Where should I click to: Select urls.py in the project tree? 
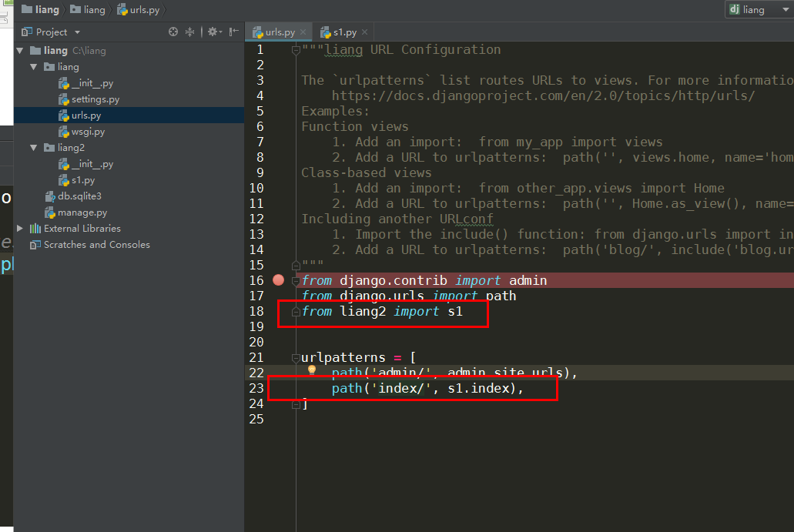coord(129,115)
